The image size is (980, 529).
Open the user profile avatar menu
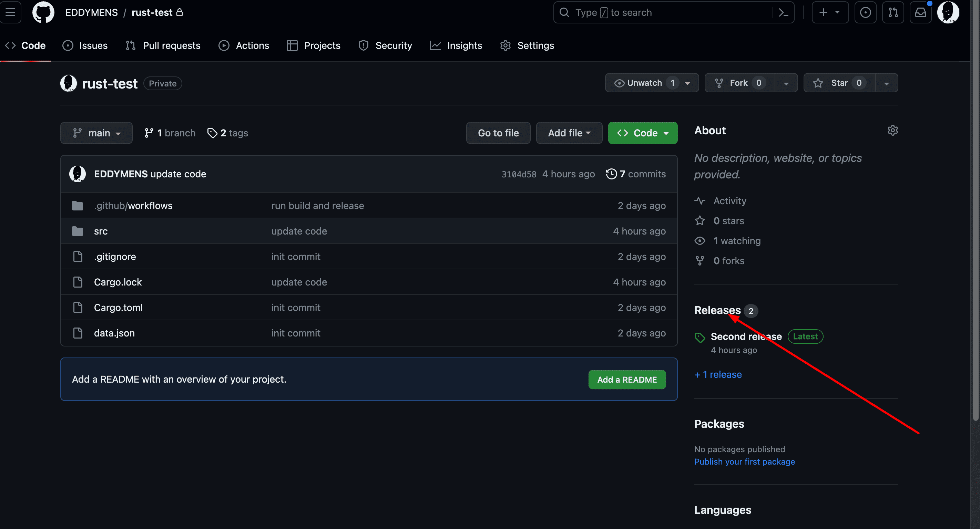pyautogui.click(x=948, y=12)
